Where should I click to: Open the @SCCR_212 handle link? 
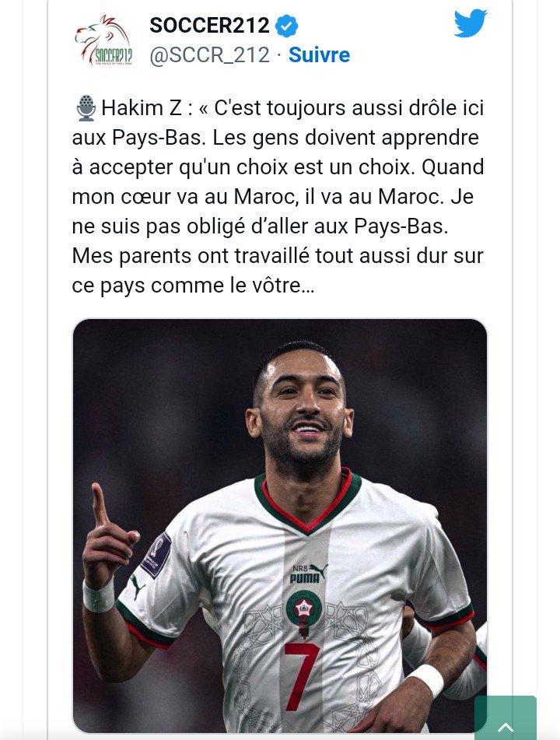(209, 55)
